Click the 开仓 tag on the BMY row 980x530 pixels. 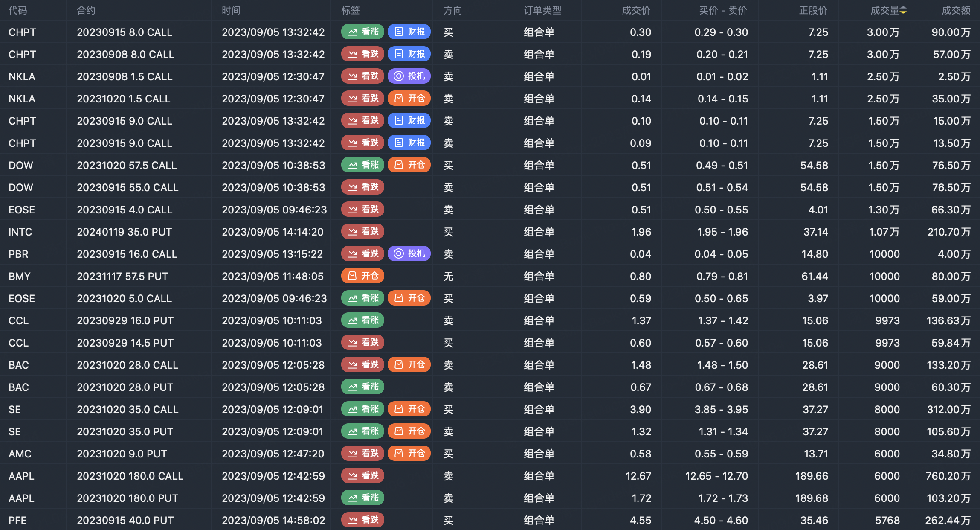[x=362, y=276]
